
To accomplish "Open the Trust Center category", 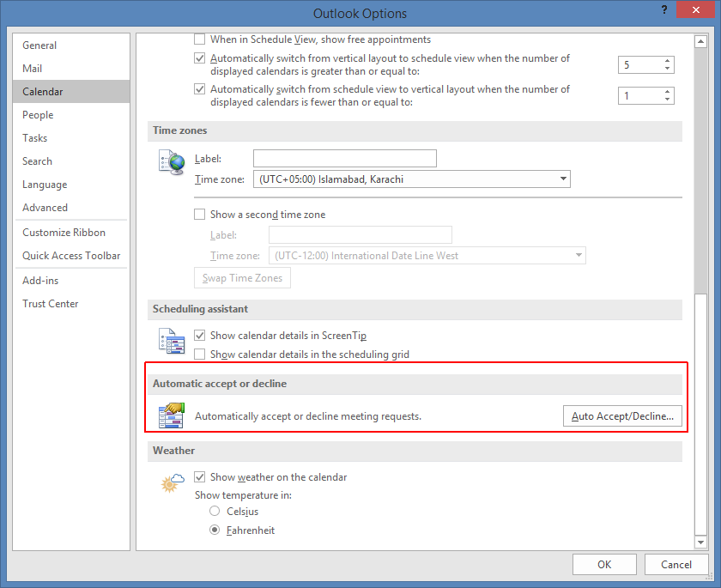I will coord(71,303).
